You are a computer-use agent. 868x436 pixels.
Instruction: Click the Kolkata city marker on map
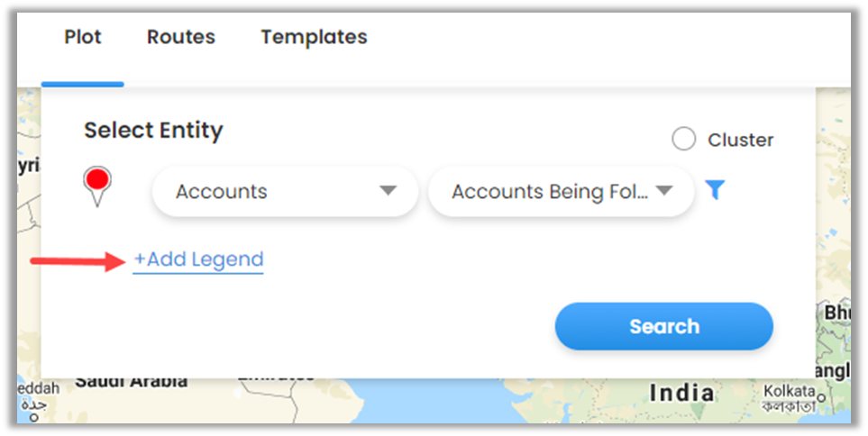pos(821,394)
